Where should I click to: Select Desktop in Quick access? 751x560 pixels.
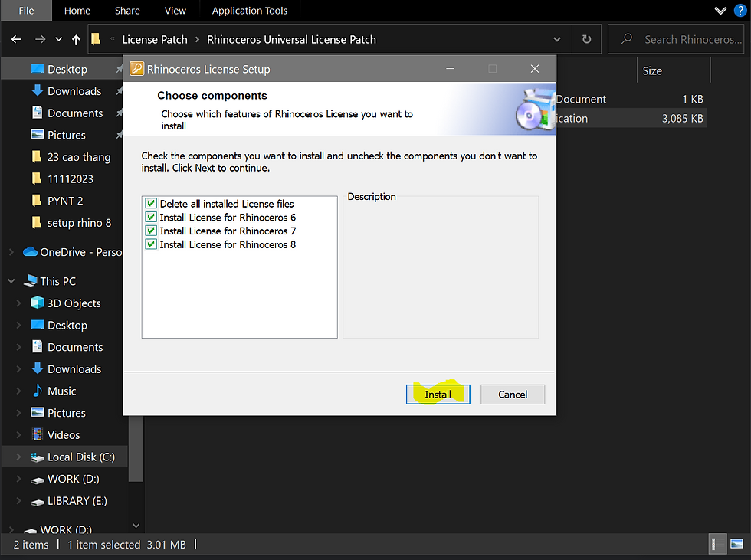(x=67, y=70)
